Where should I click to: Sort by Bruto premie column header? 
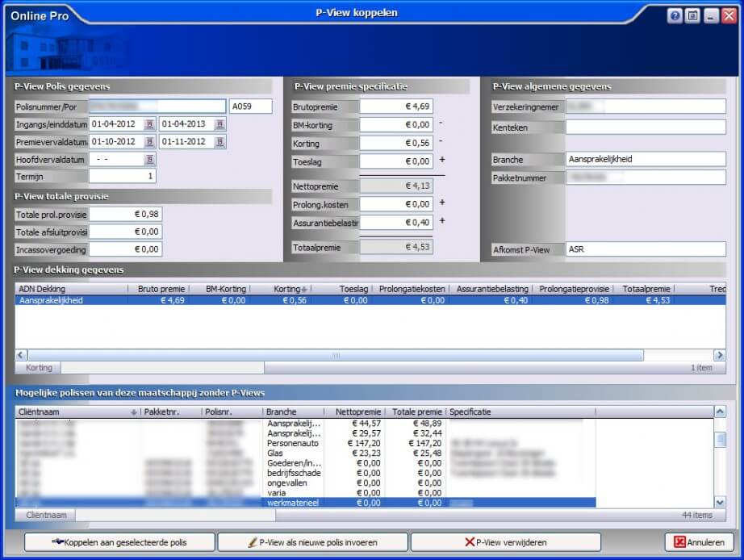pyautogui.click(x=159, y=289)
